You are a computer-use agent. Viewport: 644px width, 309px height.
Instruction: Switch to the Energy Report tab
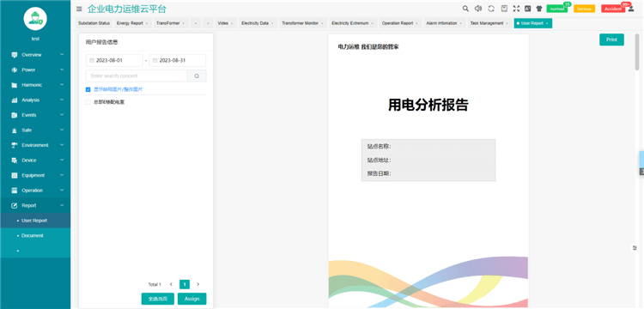[x=132, y=23]
